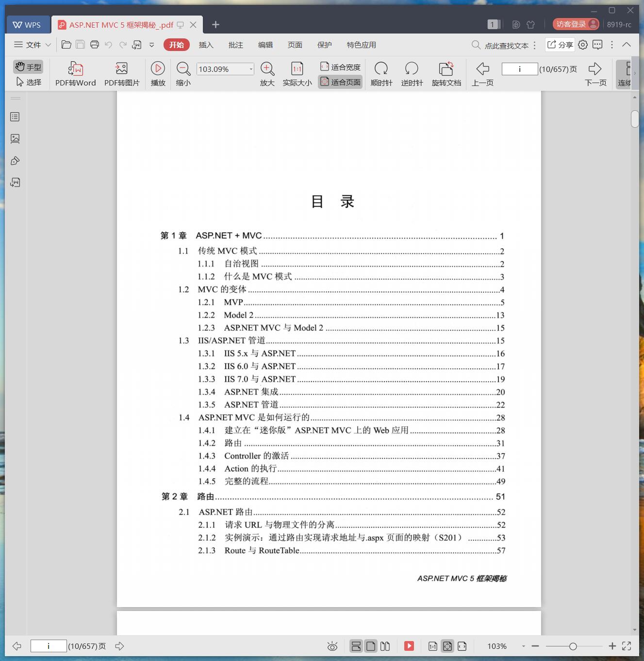This screenshot has height=661, width=644.
Task: Switch to the WPS home tab
Action: 28,25
